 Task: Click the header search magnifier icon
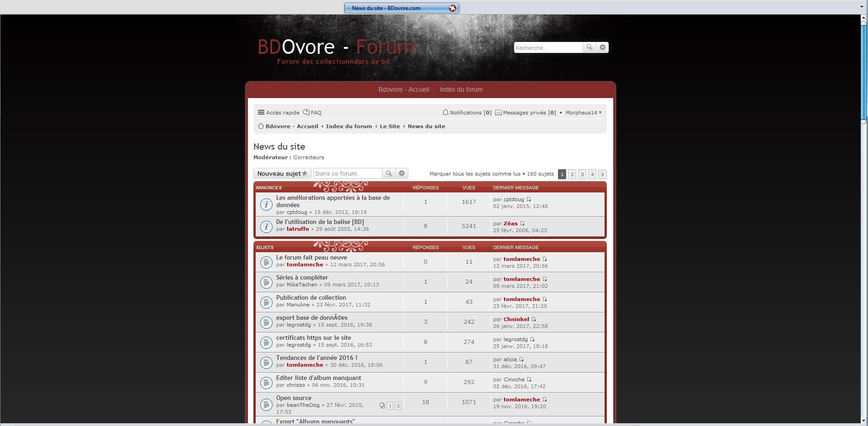click(589, 47)
